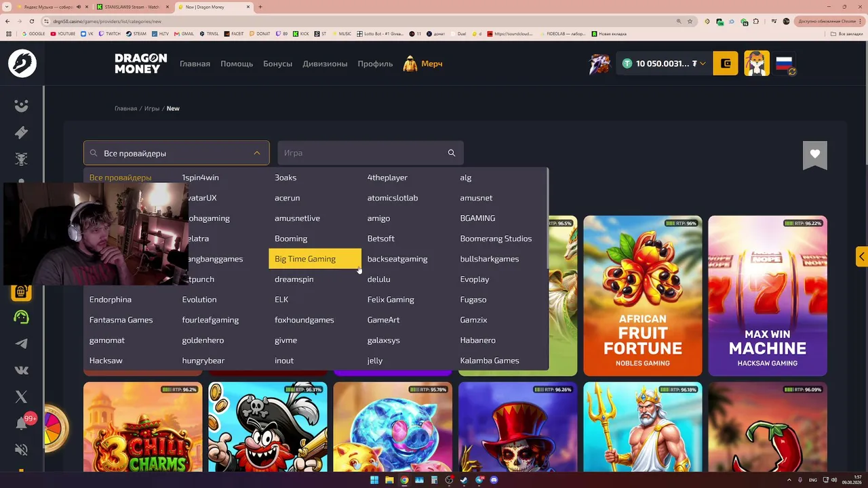
Task: Pick the Kalamba Games provider option
Action: point(490,361)
